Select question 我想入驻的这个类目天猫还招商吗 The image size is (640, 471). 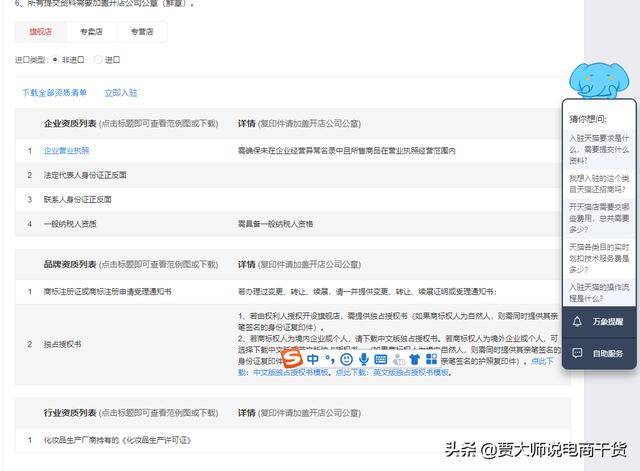[x=599, y=184]
